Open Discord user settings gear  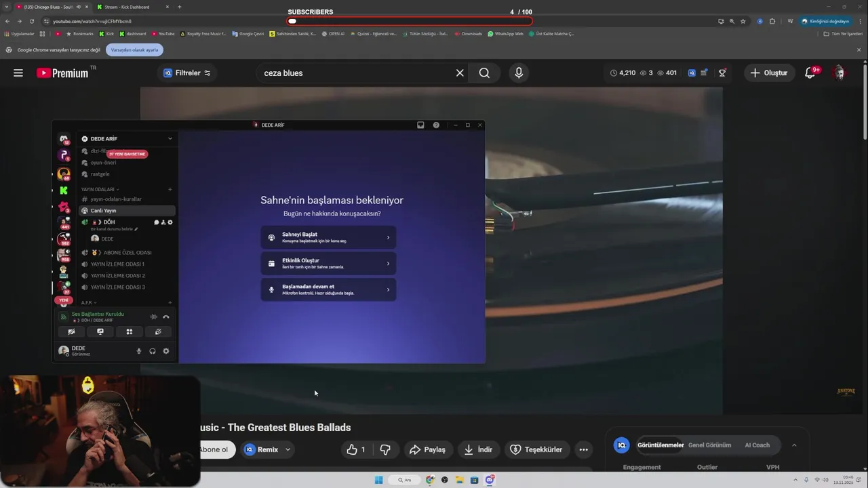coord(166,351)
